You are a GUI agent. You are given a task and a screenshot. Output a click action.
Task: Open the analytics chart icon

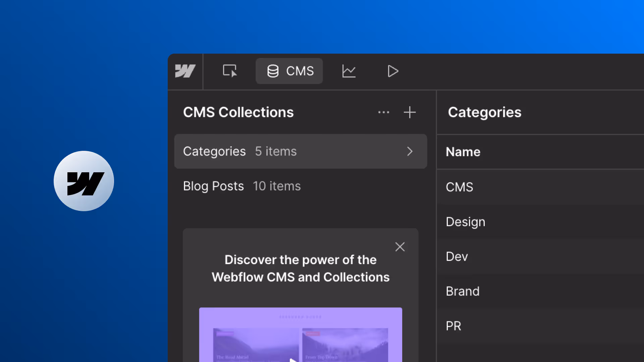coord(348,71)
